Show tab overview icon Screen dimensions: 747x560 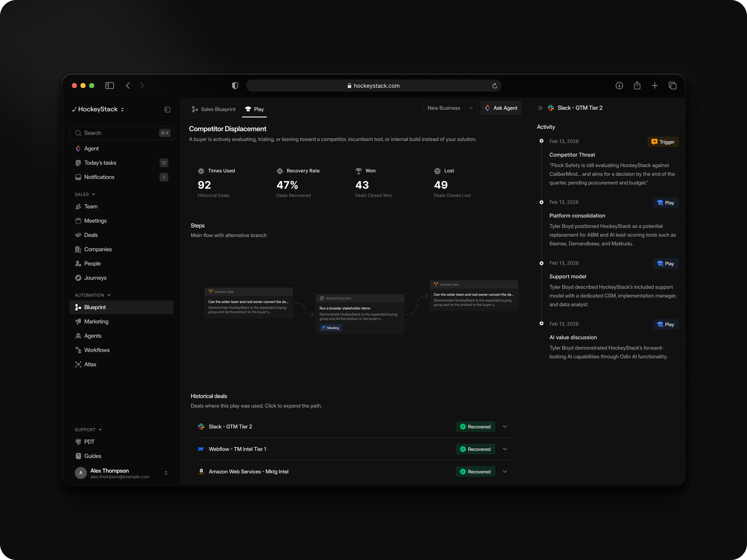point(672,86)
